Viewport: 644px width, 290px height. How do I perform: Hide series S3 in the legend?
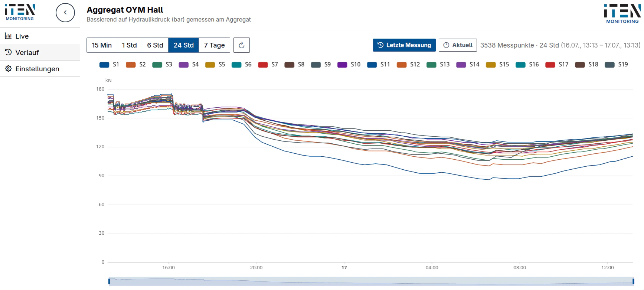[x=162, y=65]
